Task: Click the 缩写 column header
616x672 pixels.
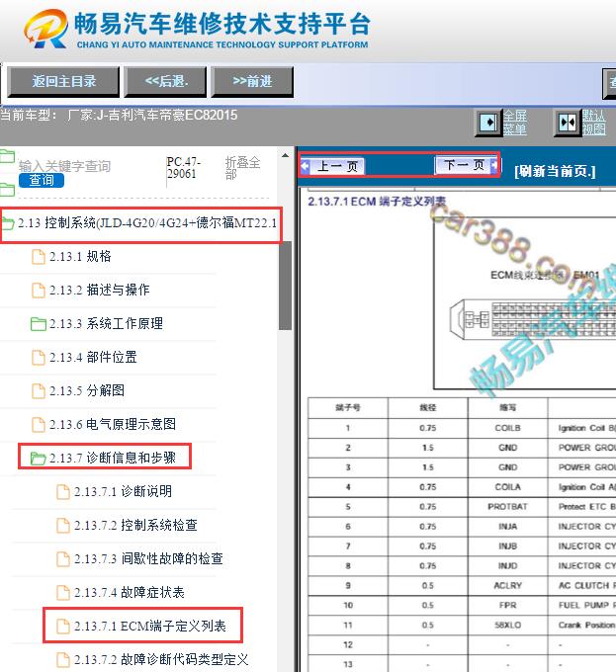Action: click(x=507, y=407)
